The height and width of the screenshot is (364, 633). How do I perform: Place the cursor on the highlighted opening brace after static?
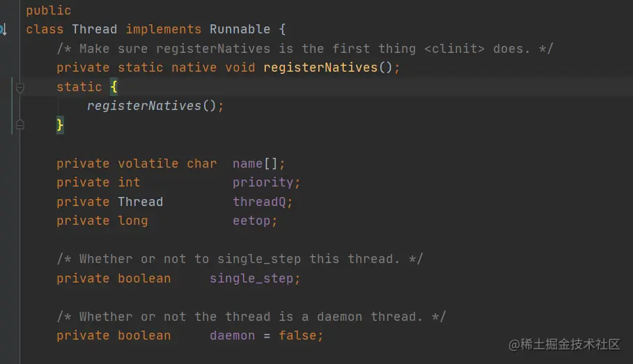(x=114, y=87)
